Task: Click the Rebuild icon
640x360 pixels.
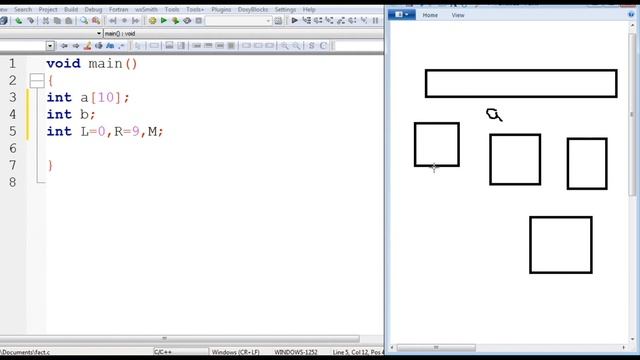Action: [x=187, y=20]
